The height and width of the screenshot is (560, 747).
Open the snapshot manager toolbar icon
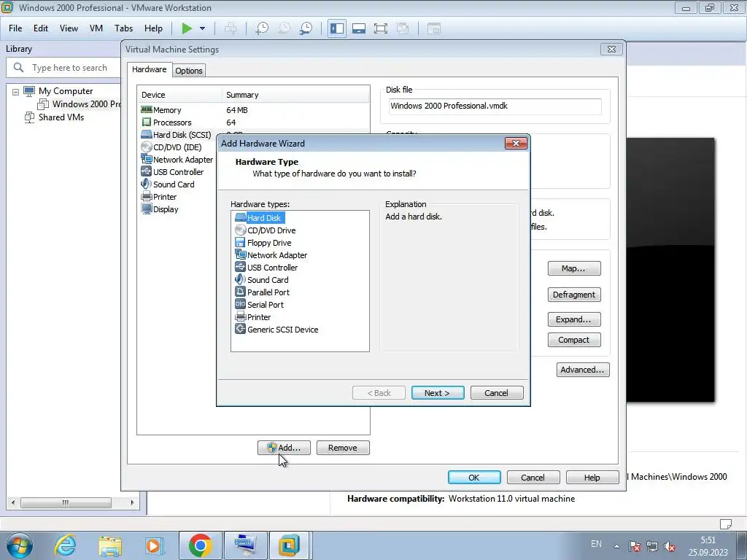coord(306,28)
